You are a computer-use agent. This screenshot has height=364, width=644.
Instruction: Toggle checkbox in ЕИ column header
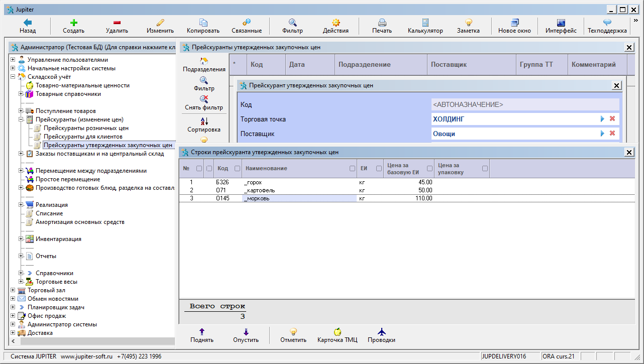(x=378, y=169)
